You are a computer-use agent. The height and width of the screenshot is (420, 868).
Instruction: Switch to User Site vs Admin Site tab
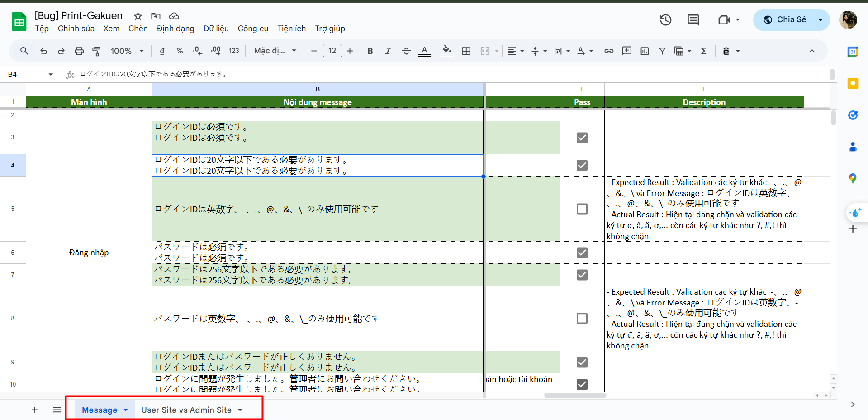pyautogui.click(x=186, y=410)
